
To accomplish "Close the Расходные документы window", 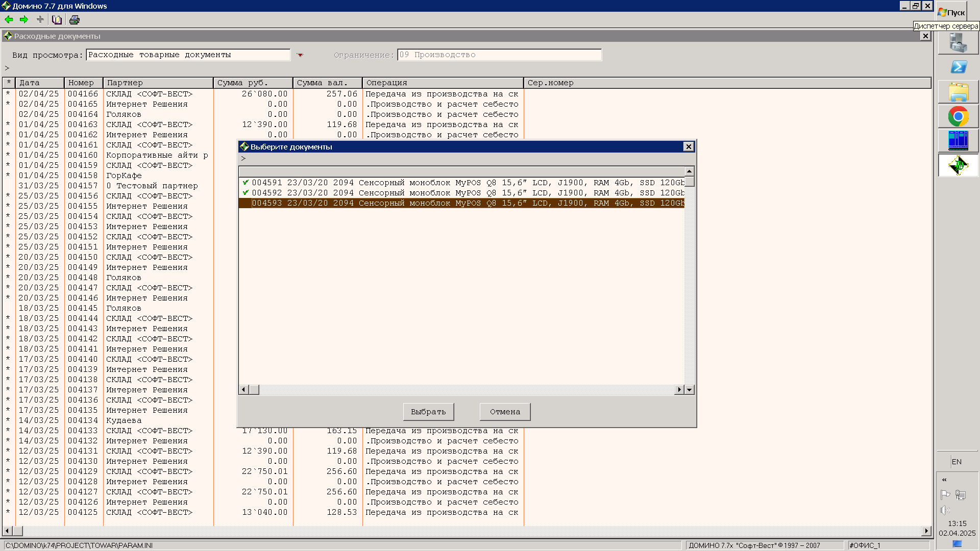I will click(925, 36).
